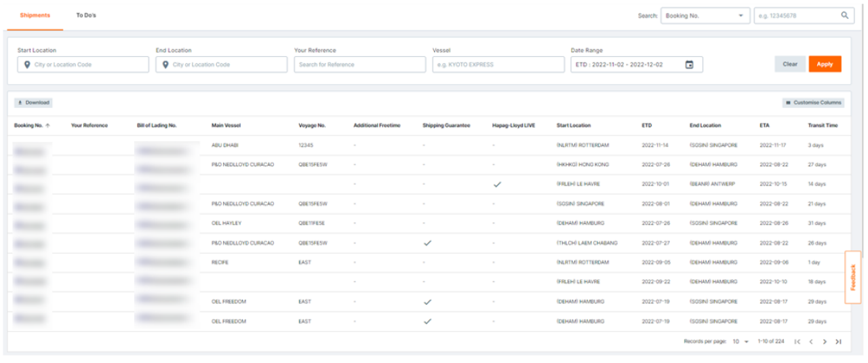Jump to the first page icon

[797, 342]
